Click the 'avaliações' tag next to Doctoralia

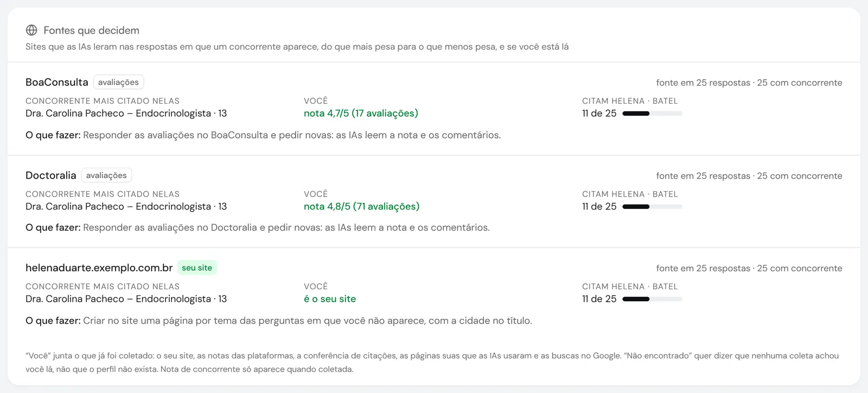point(106,175)
